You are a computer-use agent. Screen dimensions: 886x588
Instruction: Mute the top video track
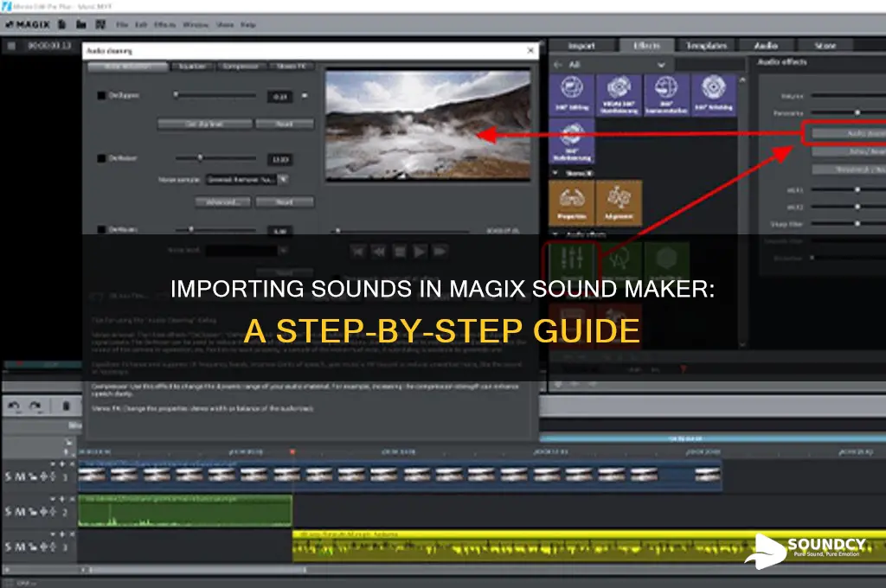20,476
